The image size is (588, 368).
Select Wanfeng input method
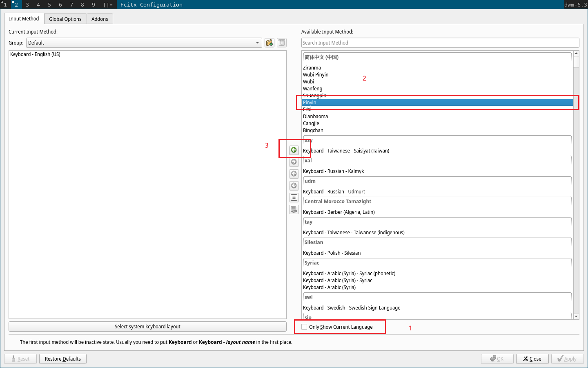point(437,89)
